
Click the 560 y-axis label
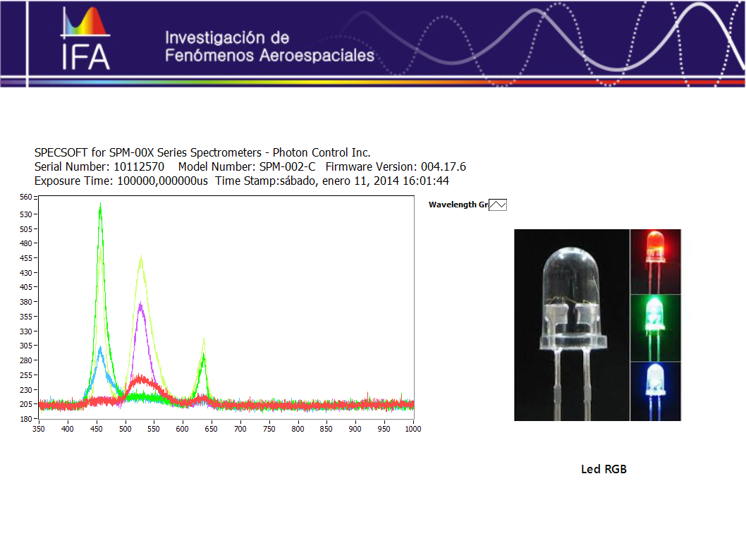click(x=25, y=197)
